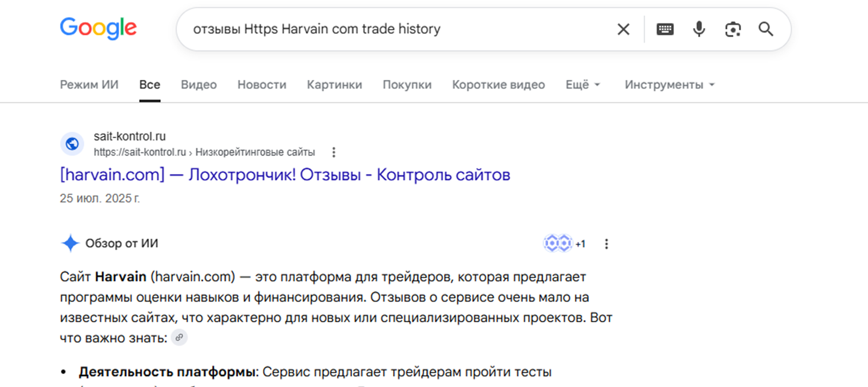Open the AI overview three-dot menu
This screenshot has width=868, height=387.
(x=606, y=244)
